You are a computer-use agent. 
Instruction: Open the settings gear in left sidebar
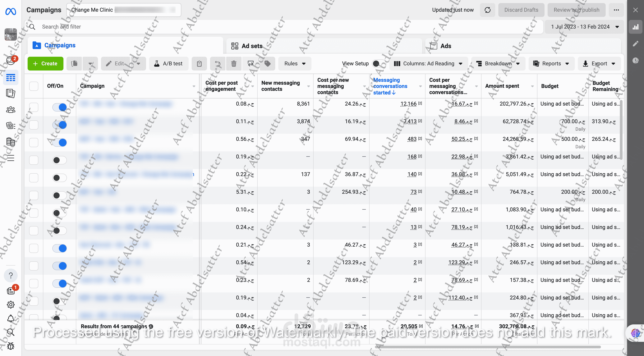[11, 304]
